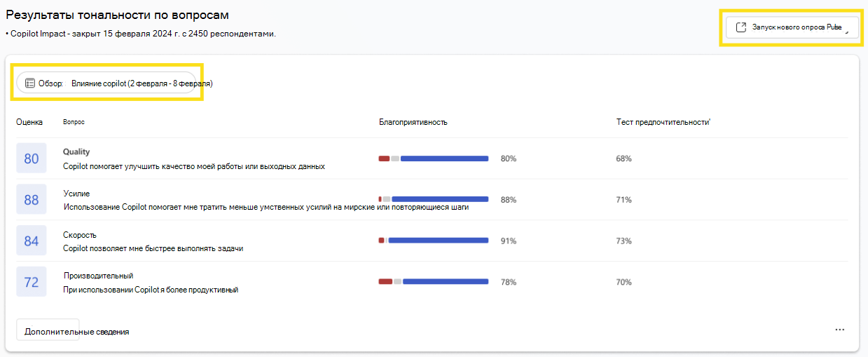Select the Quality question title
This screenshot has width=868, height=357.
coord(76,151)
